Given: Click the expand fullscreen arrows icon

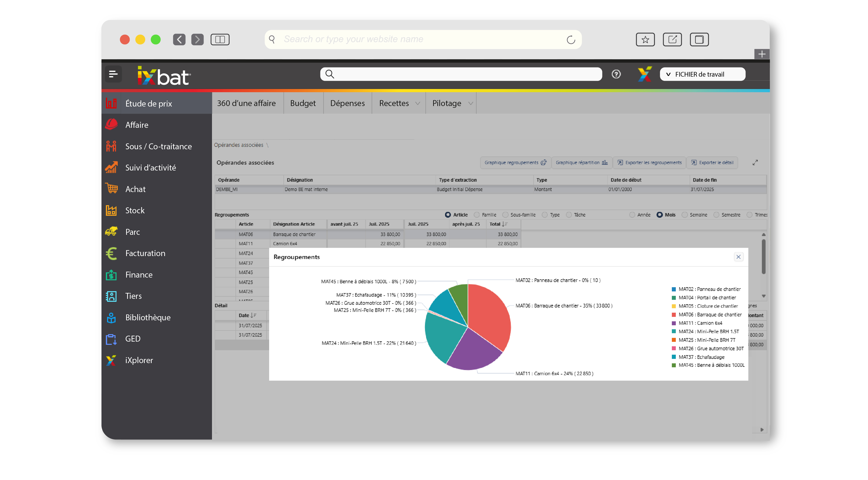Looking at the screenshot, I should coord(755,163).
